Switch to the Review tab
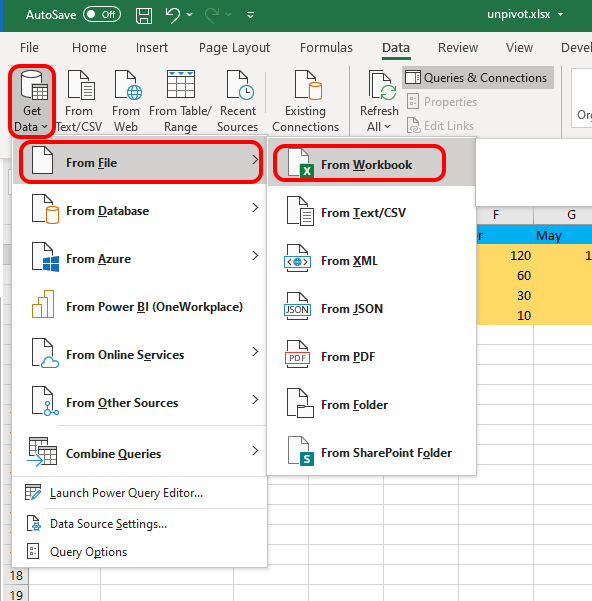 [458, 48]
